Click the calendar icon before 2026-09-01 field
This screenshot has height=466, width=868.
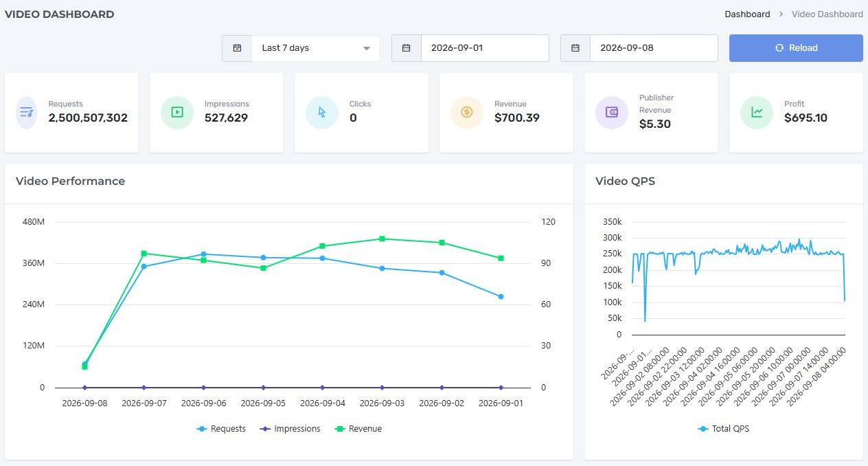click(406, 48)
